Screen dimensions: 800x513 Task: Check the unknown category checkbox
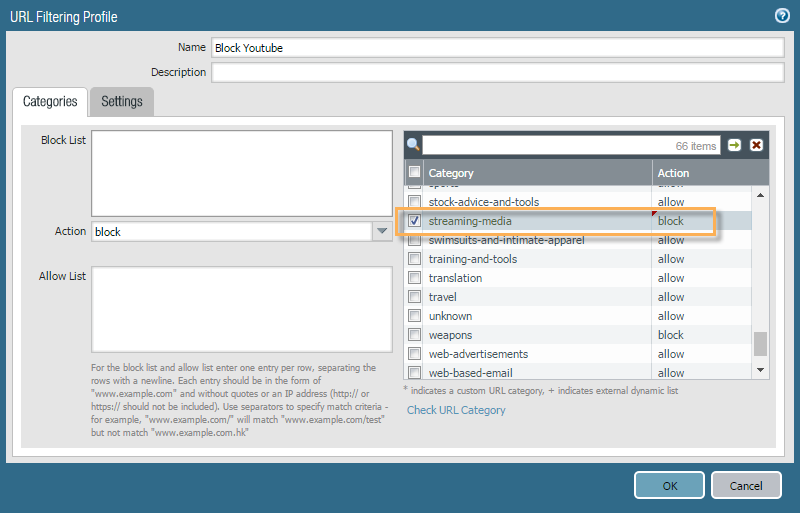coord(414,315)
